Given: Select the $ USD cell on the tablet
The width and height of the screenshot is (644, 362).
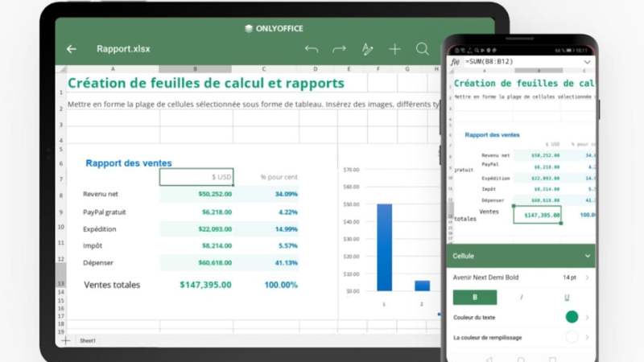Looking at the screenshot, I should (x=196, y=177).
